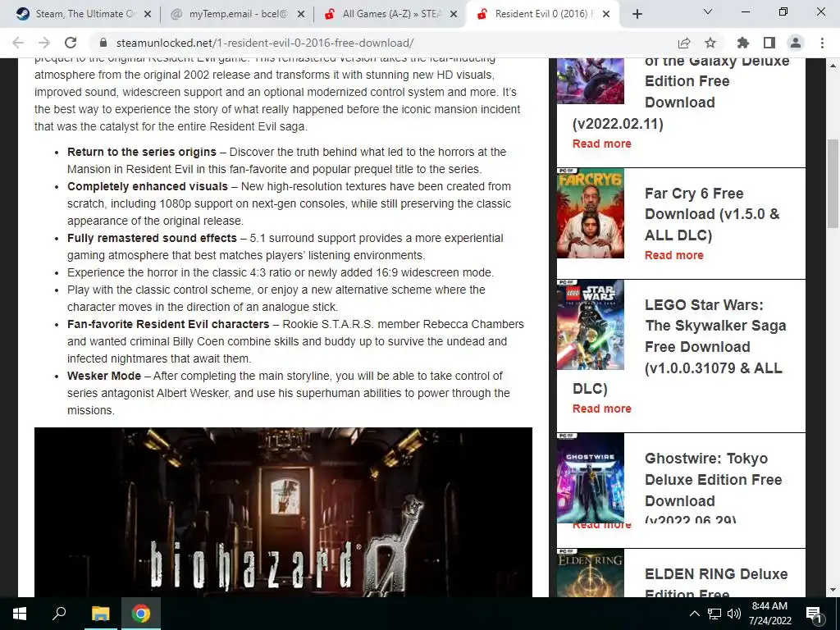The image size is (840, 630).
Task: Switch to the myTemp.email tab
Action: (x=237, y=14)
